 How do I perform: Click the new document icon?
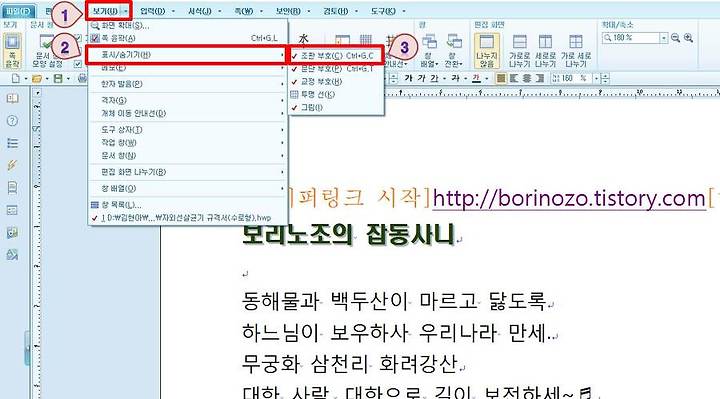coord(15,79)
